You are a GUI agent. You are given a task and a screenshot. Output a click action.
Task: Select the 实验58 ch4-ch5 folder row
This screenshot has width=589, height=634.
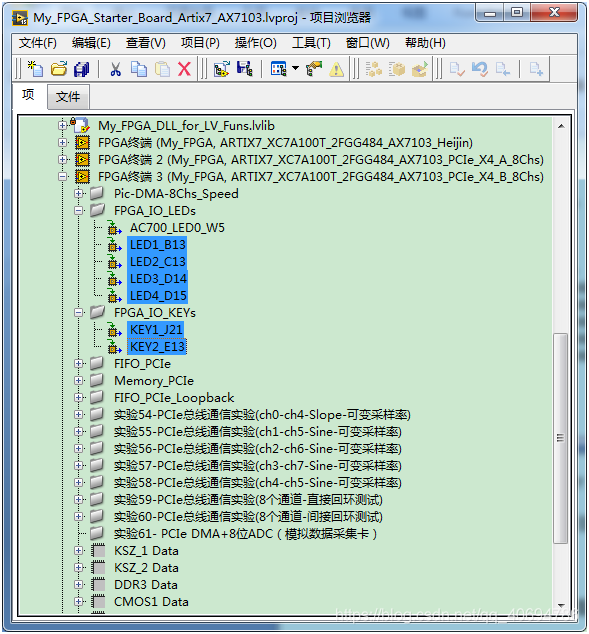pyautogui.click(x=258, y=482)
